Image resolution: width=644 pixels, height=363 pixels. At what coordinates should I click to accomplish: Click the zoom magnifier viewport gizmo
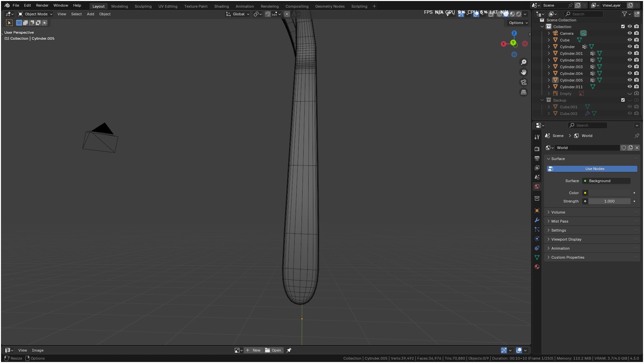coord(524,63)
